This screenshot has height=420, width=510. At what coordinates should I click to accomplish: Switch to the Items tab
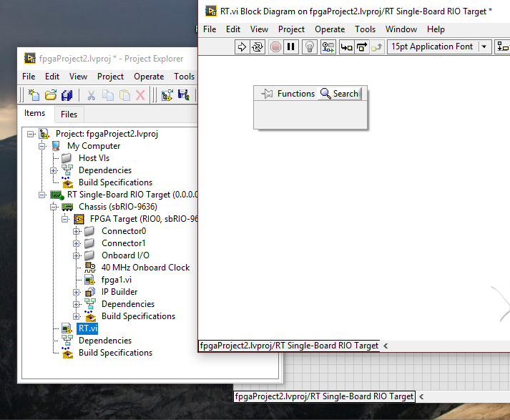pyautogui.click(x=34, y=113)
